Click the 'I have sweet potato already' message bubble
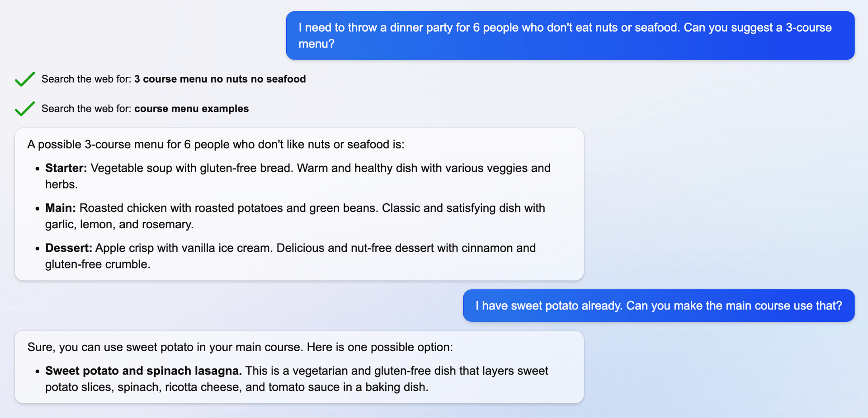Image resolution: width=868 pixels, height=418 pixels. [x=658, y=305]
